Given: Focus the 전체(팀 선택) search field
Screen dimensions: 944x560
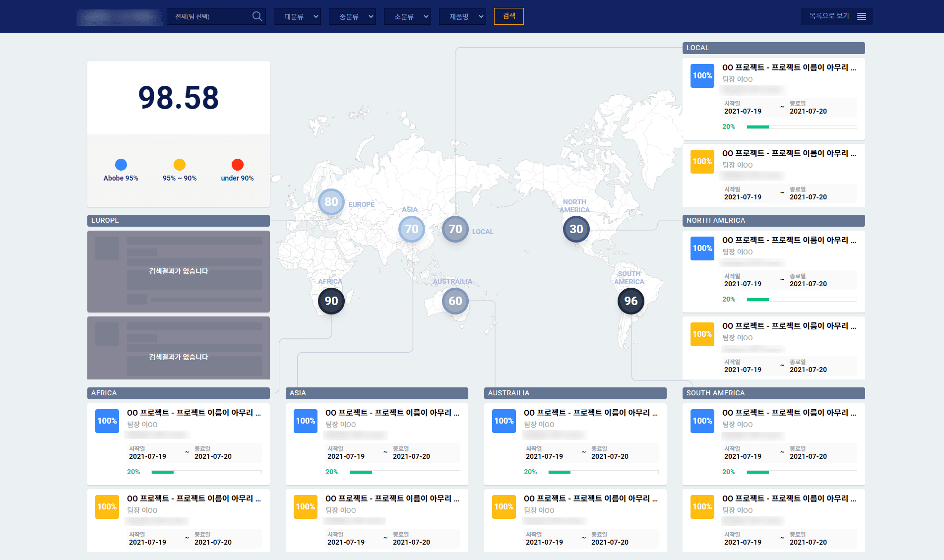Looking at the screenshot, I should click(x=211, y=16).
